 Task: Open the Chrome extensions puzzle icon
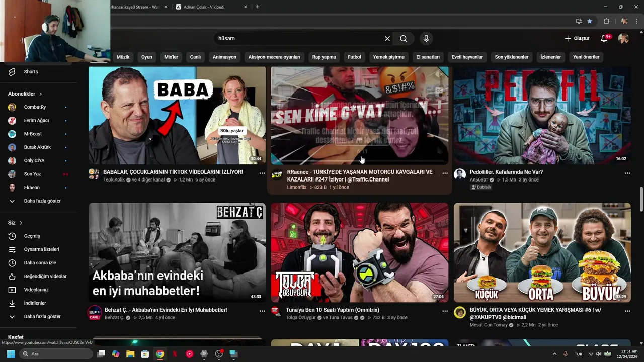click(606, 21)
